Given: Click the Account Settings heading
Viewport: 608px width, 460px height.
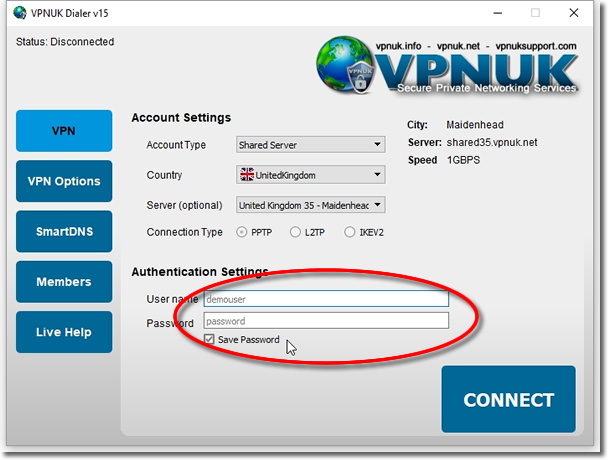Looking at the screenshot, I should point(181,118).
